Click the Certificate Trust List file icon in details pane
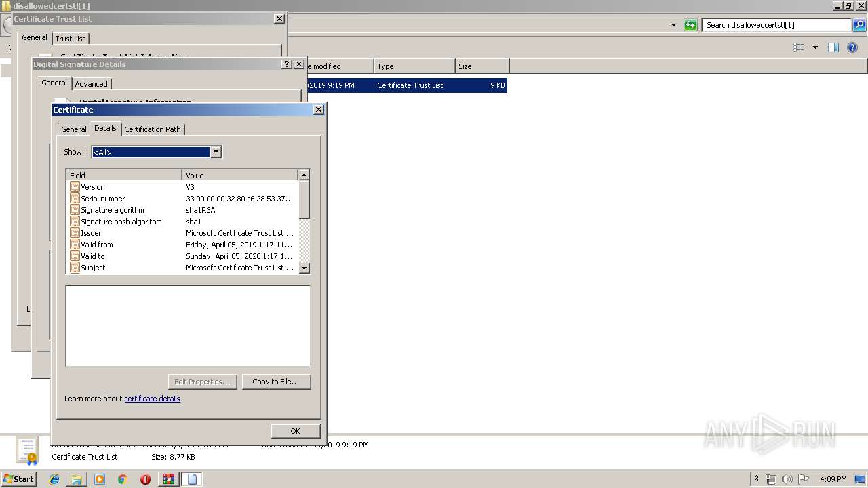Image resolution: width=868 pixels, height=488 pixels. point(28,451)
